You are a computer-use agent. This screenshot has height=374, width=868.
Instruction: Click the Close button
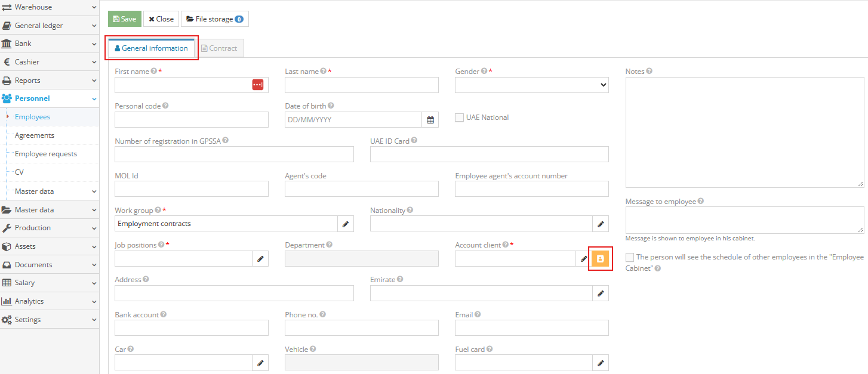[161, 19]
